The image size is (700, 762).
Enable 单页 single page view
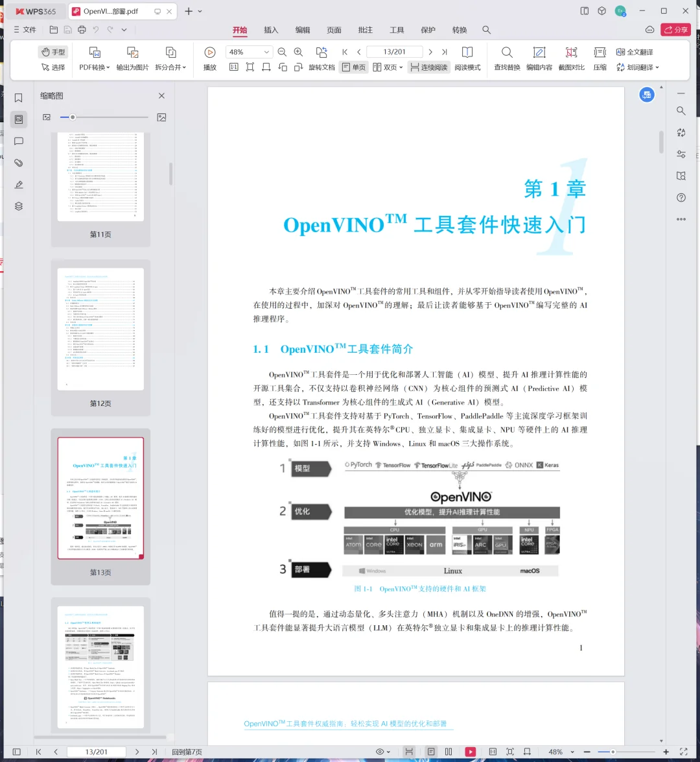(354, 67)
